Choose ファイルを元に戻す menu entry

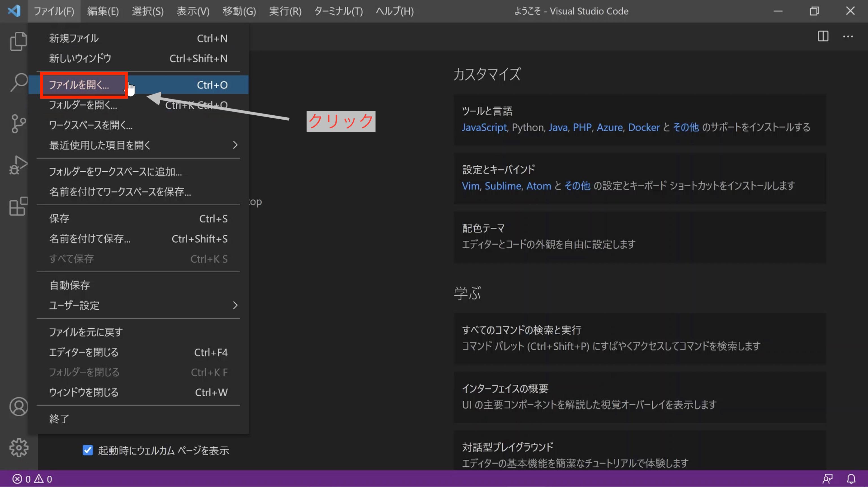(138, 332)
